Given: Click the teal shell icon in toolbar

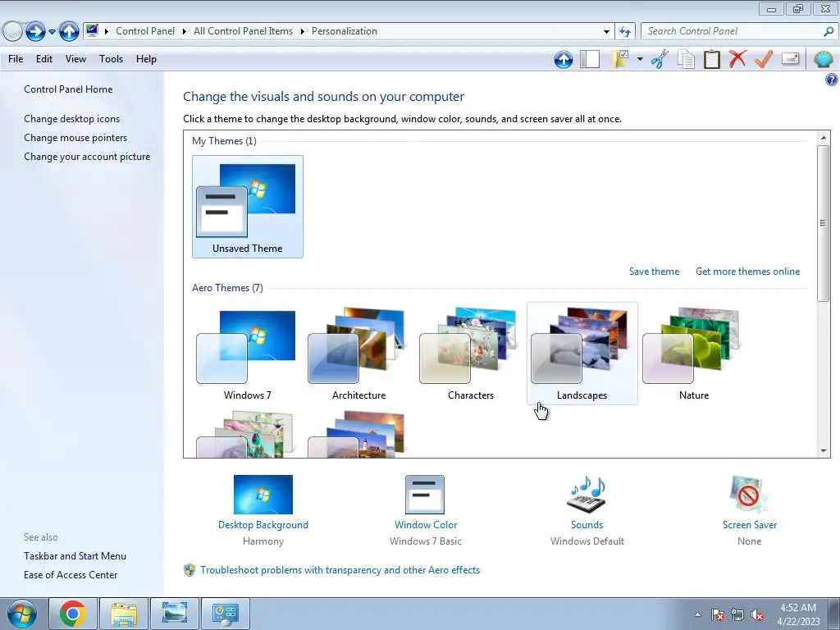Looking at the screenshot, I should point(823,59).
